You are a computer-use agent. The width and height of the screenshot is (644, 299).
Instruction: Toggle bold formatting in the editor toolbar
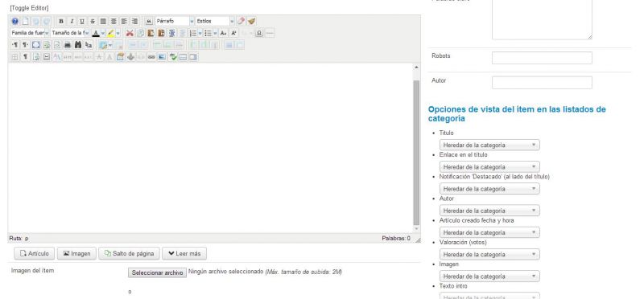pos(61,22)
